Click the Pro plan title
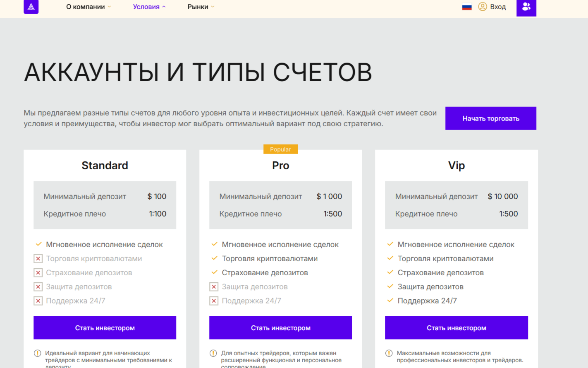This screenshot has width=588, height=368. tap(281, 166)
